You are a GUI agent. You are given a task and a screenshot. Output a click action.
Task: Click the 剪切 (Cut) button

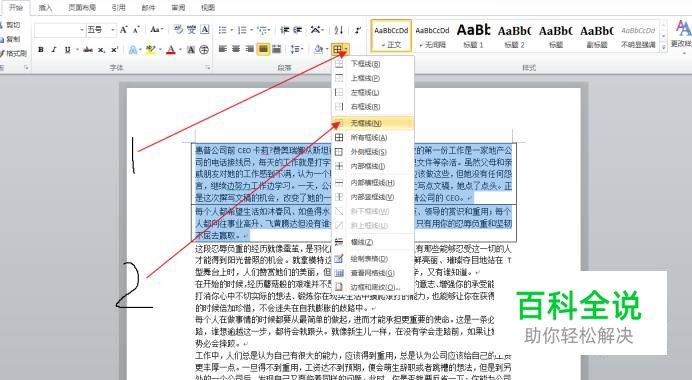10,25
